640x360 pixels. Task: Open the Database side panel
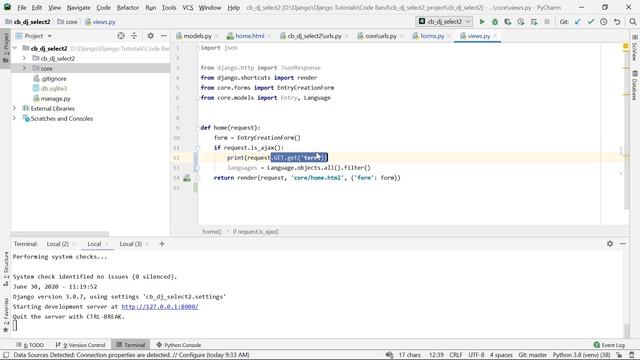click(x=635, y=85)
